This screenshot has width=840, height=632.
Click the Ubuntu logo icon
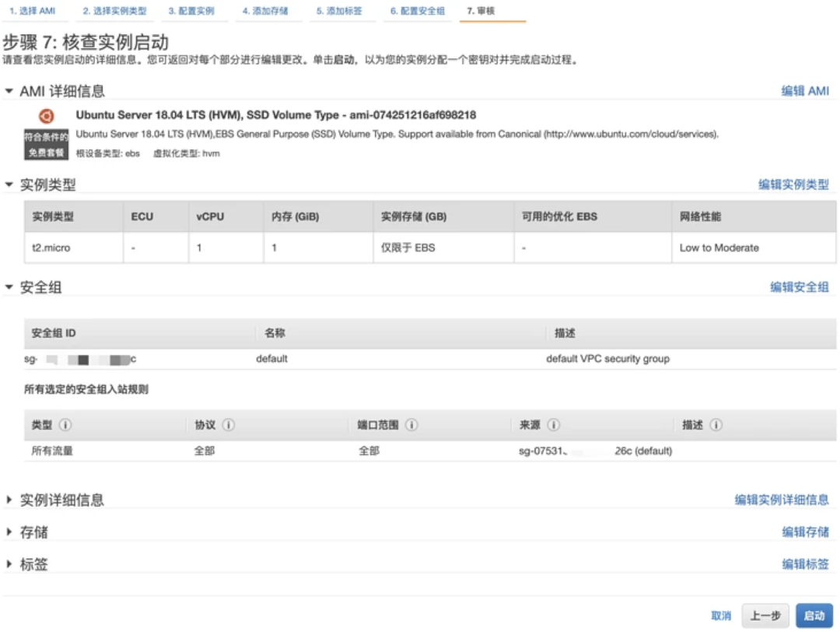click(x=46, y=116)
